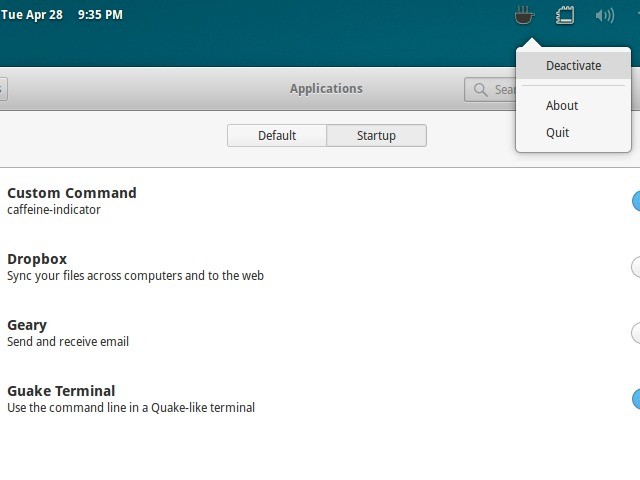Click the Caffeine coffee cup indicator icon

[x=524, y=15]
